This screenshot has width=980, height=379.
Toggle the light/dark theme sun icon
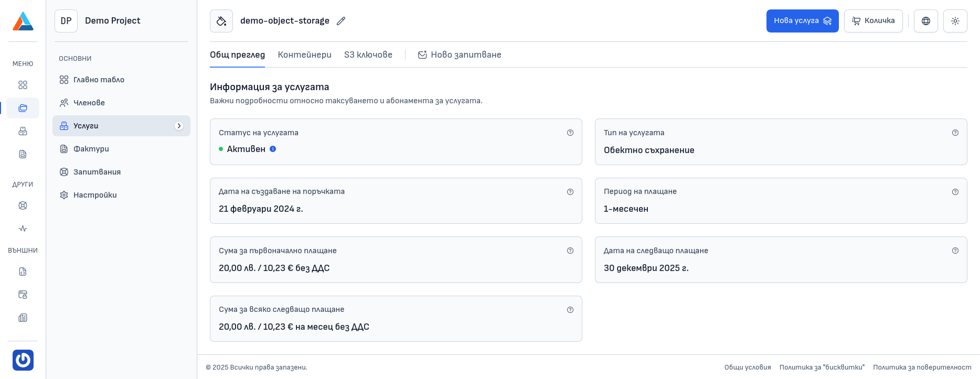point(955,21)
